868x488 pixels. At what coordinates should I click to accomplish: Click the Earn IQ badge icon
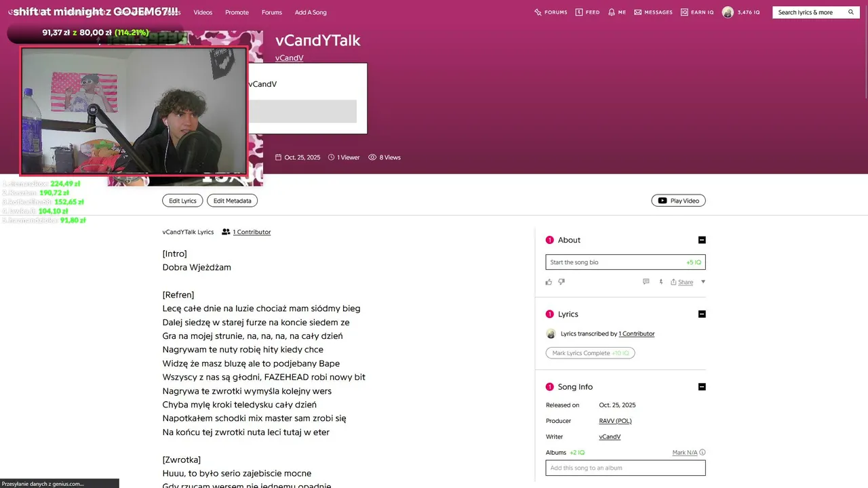click(x=684, y=12)
